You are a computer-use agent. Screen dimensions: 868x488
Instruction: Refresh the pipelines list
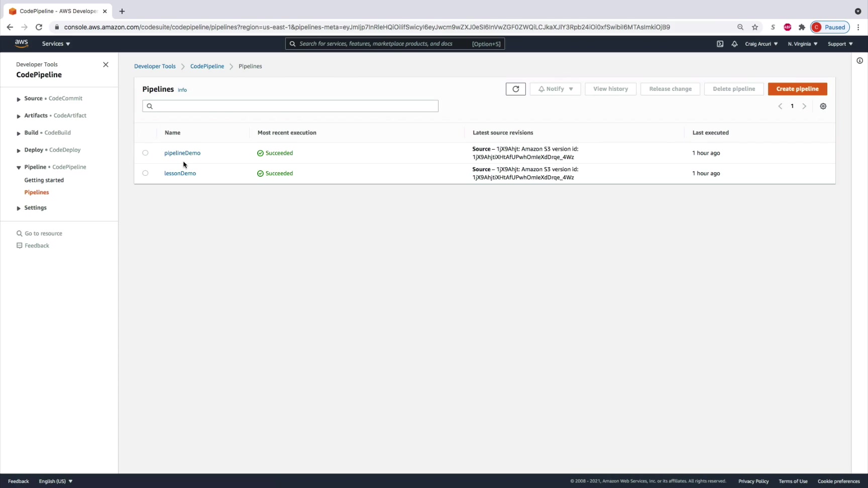(515, 89)
